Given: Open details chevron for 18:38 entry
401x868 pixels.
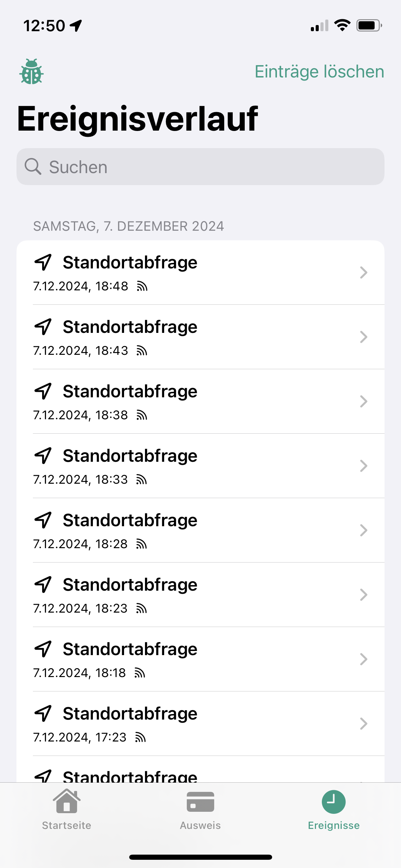Looking at the screenshot, I should [x=363, y=401].
